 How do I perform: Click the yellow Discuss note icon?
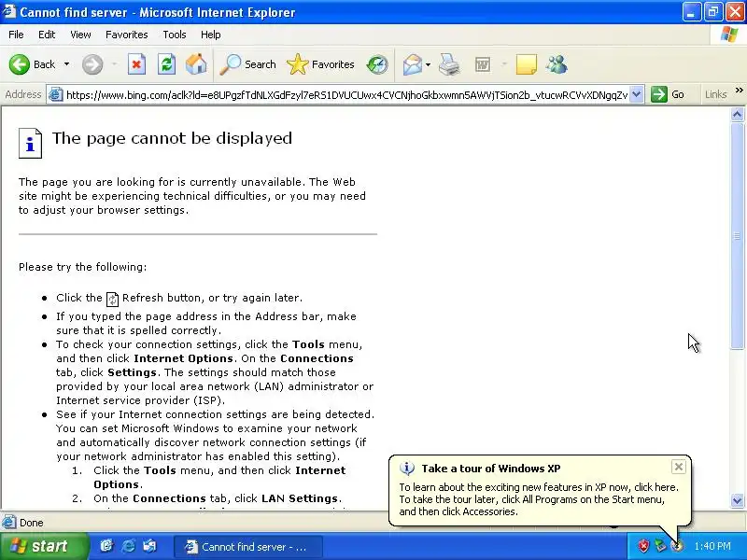pyautogui.click(x=527, y=64)
